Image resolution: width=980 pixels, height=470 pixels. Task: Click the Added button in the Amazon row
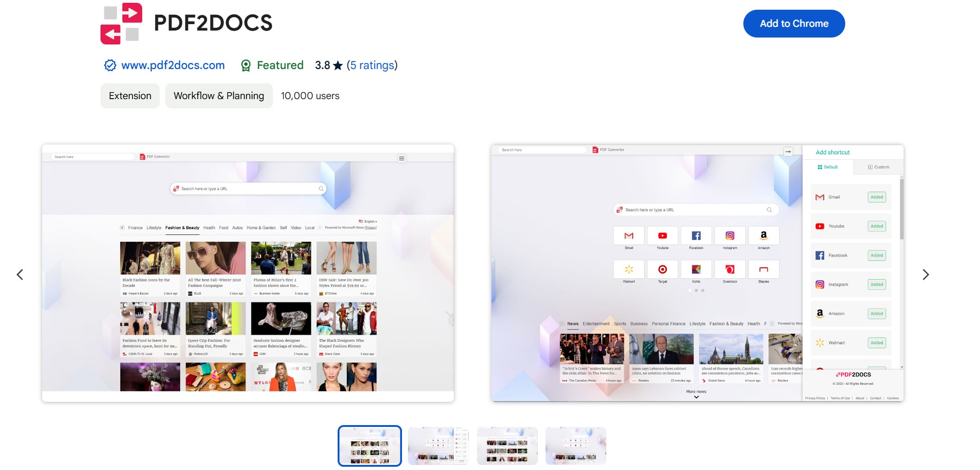coord(877,314)
